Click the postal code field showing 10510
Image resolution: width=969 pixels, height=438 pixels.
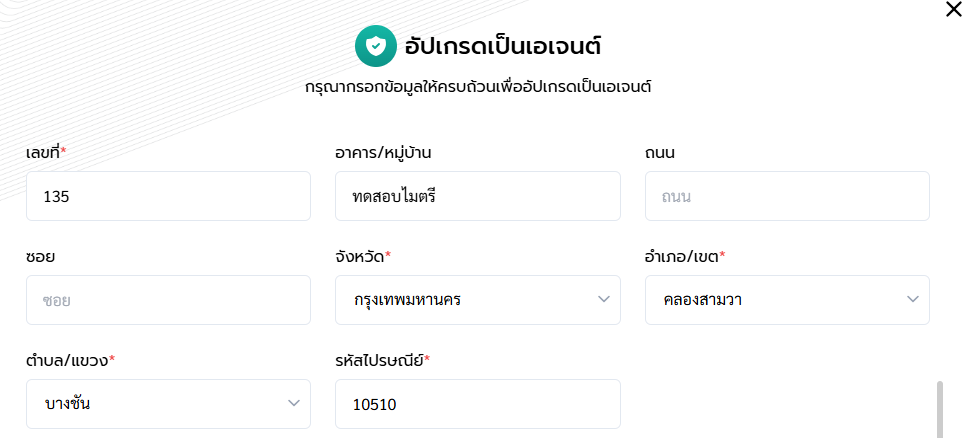coord(477,404)
